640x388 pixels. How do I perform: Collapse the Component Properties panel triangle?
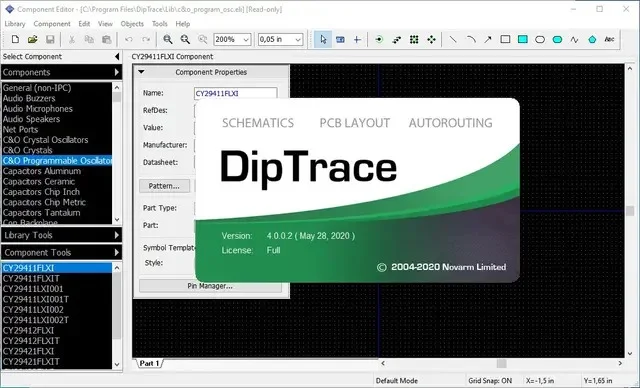[141, 72]
